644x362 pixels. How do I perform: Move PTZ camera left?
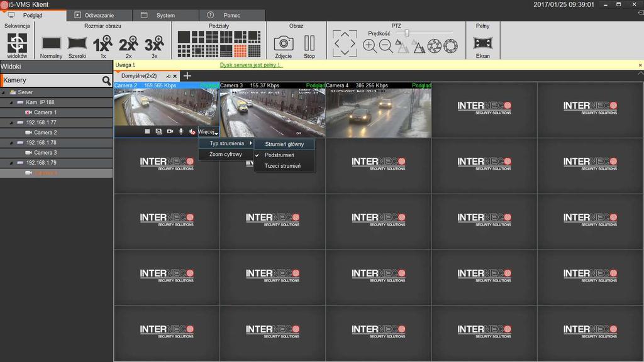pyautogui.click(x=336, y=43)
